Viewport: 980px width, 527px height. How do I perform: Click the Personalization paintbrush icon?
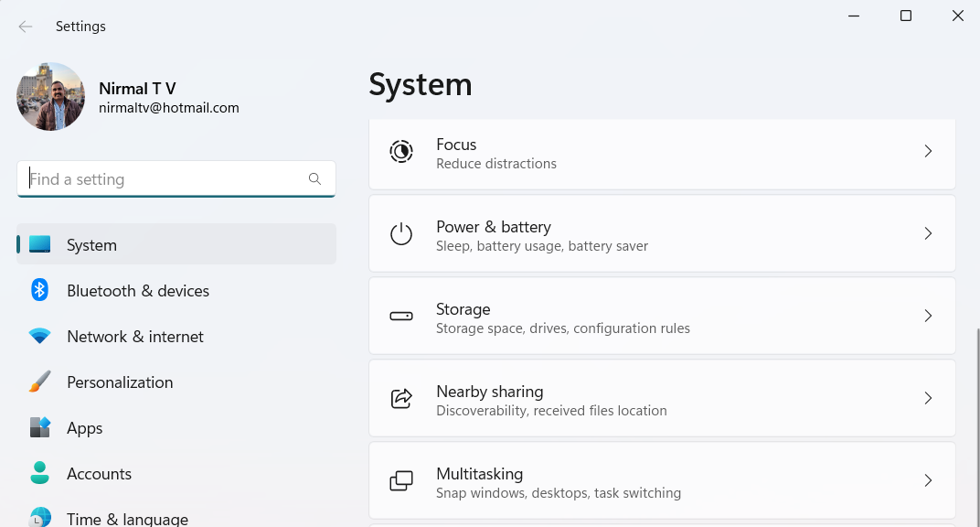coord(39,382)
